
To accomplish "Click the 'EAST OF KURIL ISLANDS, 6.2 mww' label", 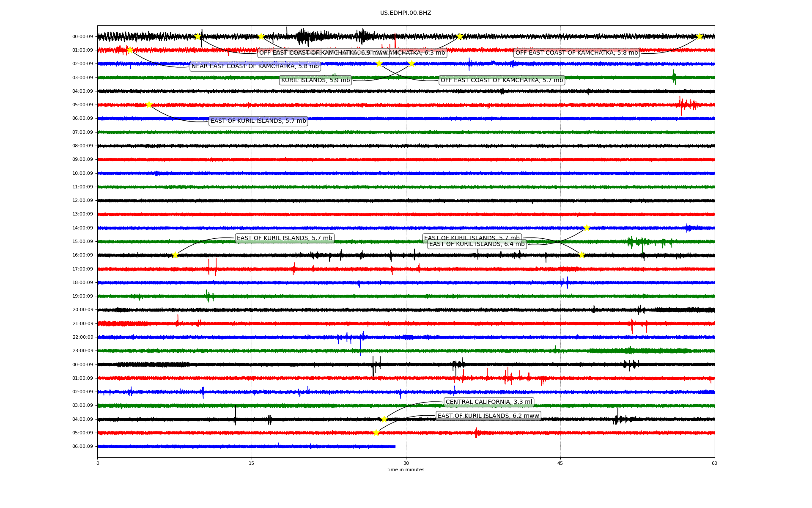I will (x=488, y=416).
